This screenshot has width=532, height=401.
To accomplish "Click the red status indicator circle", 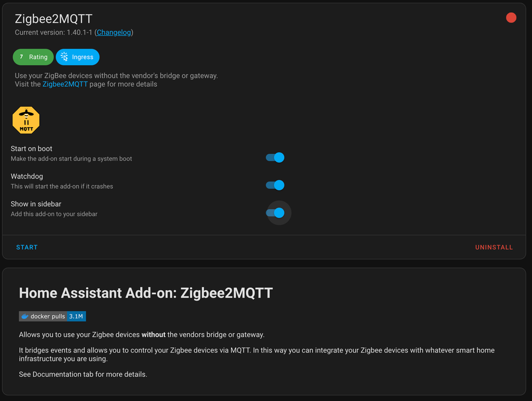I will [x=511, y=18].
